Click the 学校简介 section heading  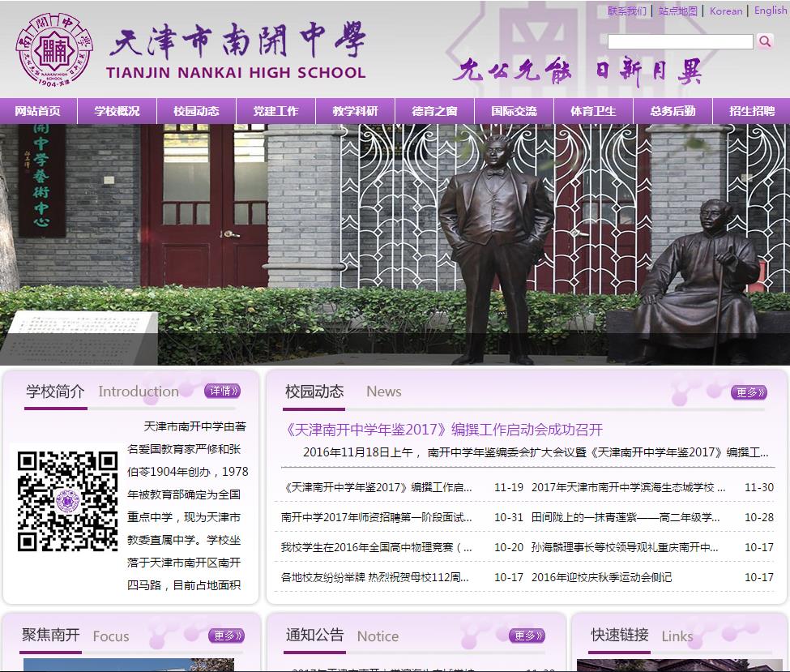pyautogui.click(x=55, y=392)
